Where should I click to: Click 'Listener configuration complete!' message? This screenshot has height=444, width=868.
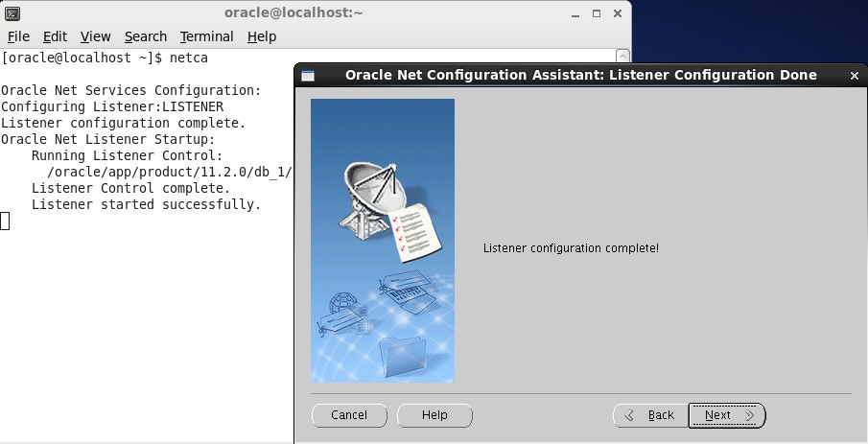[x=571, y=248]
